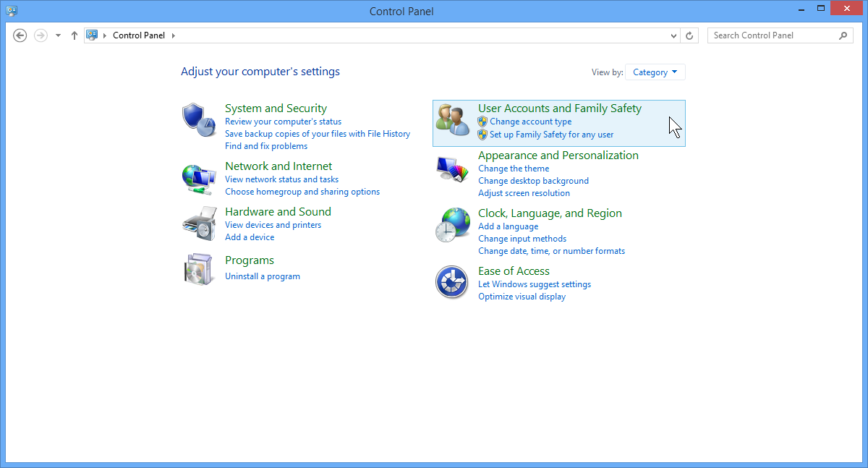Screen dimensions: 868x468
Task: Open Appearance and Personalization heading
Action: click(x=558, y=156)
